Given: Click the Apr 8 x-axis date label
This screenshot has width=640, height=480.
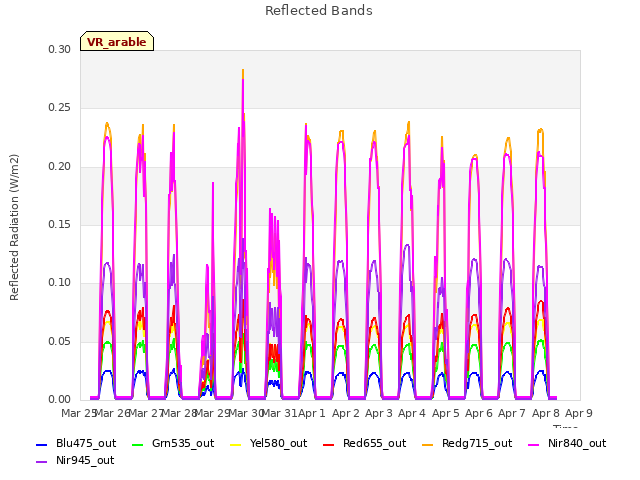Looking at the screenshot, I should (x=546, y=413).
